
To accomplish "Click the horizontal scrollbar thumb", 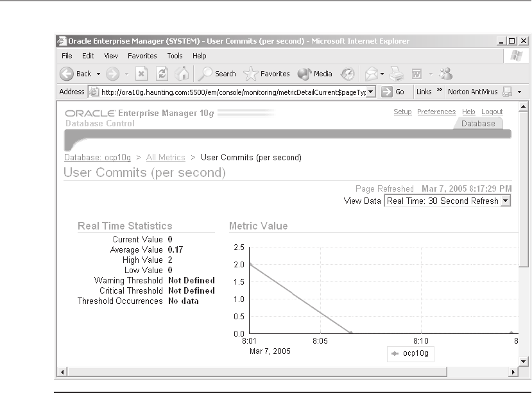I will [257, 372].
